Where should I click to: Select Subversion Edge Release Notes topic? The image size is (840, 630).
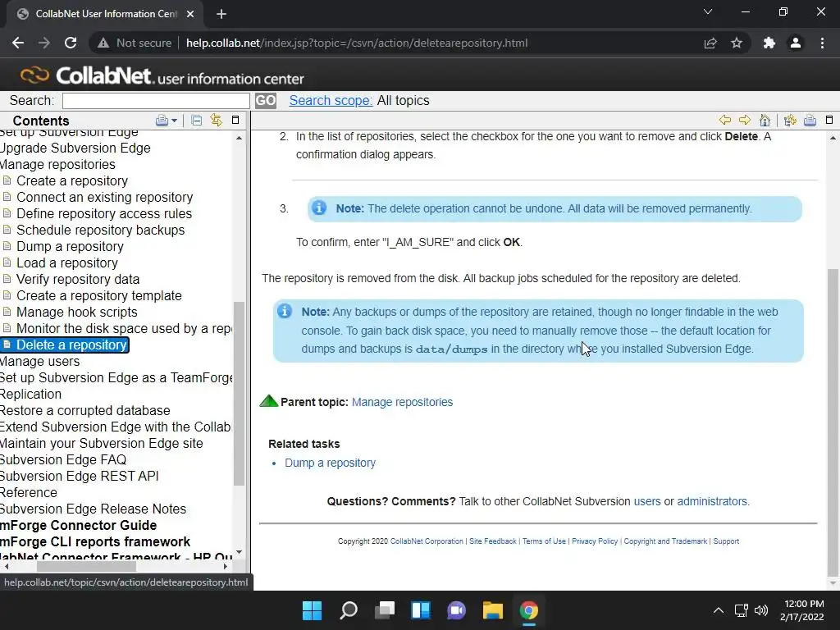(94, 509)
